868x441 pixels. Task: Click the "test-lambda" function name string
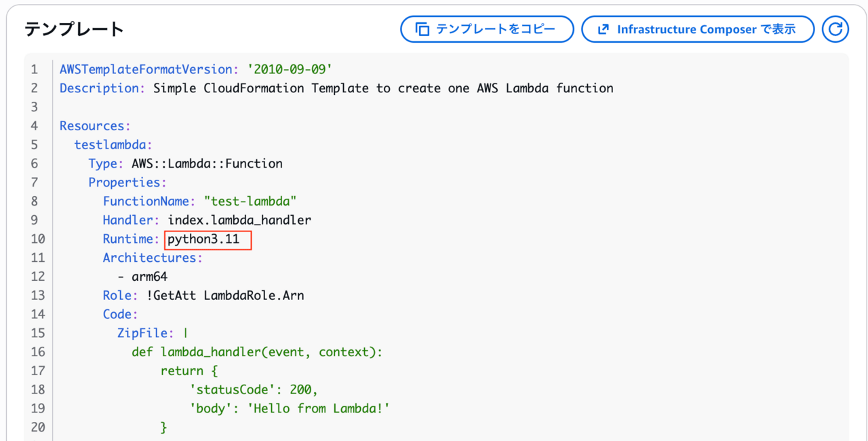click(x=250, y=202)
